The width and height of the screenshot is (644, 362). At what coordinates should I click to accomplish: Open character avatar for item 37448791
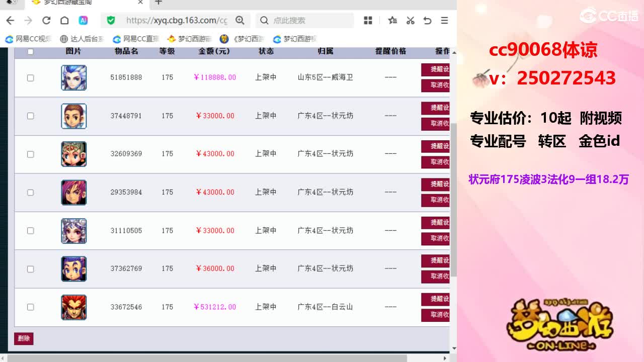(x=74, y=116)
